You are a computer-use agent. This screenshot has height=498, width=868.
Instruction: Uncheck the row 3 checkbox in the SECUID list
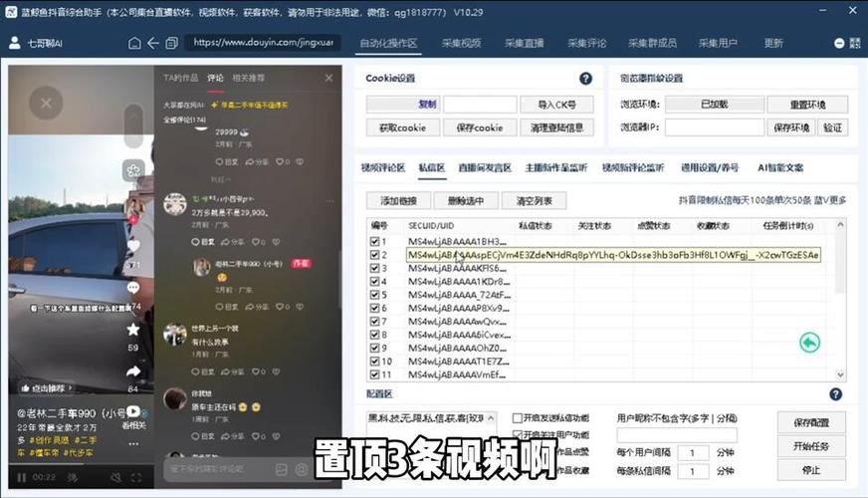374,268
